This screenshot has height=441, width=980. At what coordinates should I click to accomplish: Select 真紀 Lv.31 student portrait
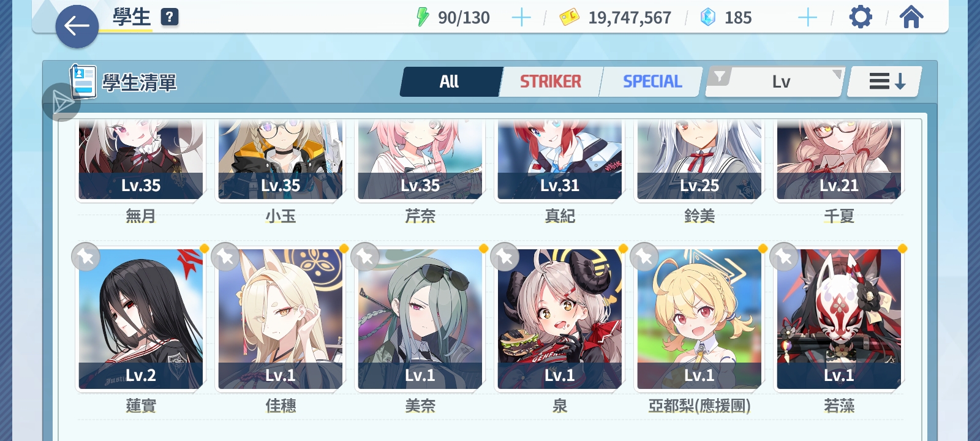coord(560,160)
